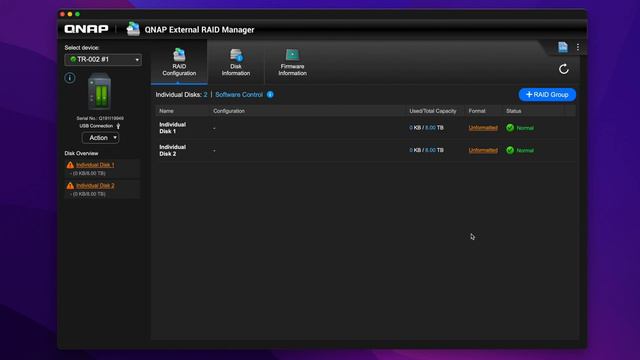640x360 pixels.
Task: Open the three-dot more options menu
Action: click(x=578, y=47)
